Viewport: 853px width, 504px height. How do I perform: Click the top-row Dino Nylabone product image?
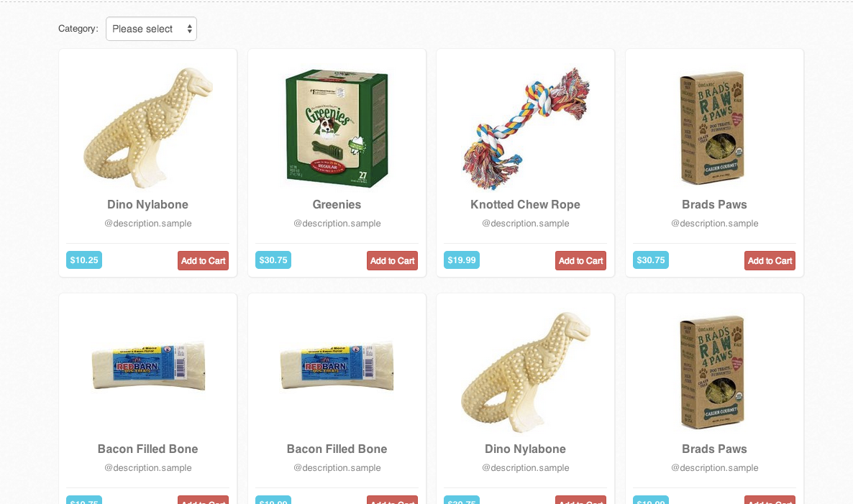click(148, 127)
